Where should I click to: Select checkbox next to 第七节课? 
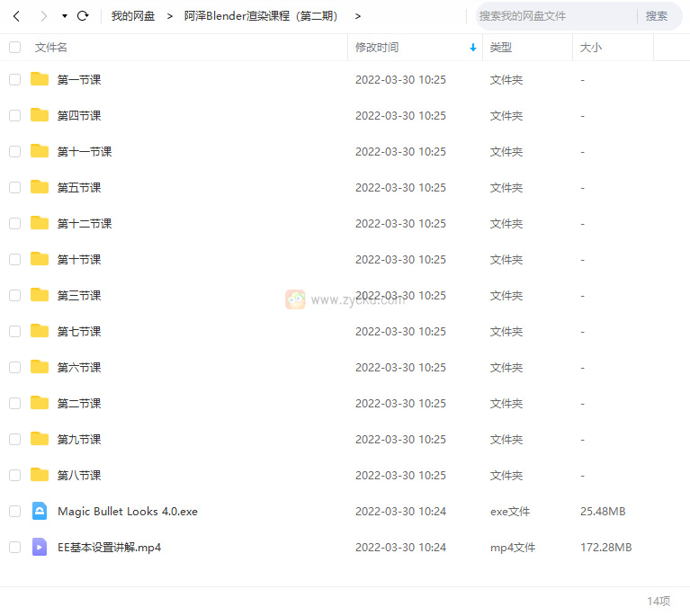click(x=14, y=331)
